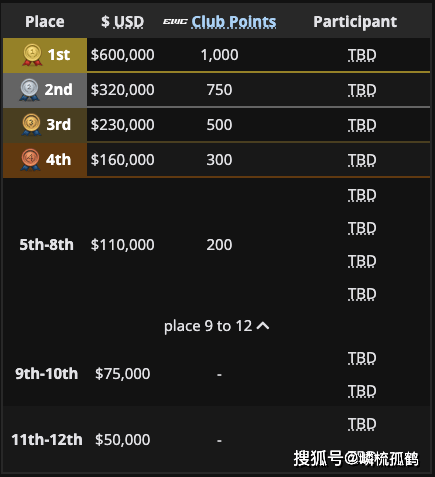This screenshot has height=477, width=435.
Task: Click the USD abbreviation in header
Action: 129,22
